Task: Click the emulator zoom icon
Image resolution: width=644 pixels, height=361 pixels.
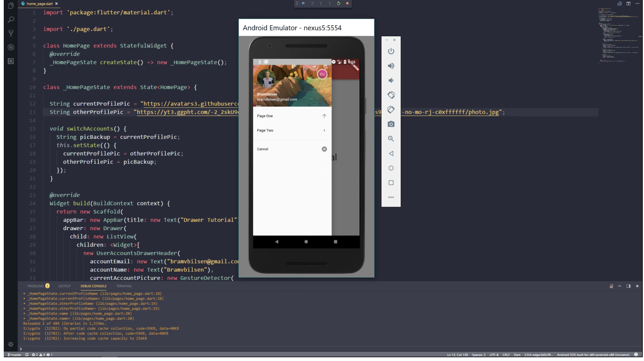Action: [391, 139]
